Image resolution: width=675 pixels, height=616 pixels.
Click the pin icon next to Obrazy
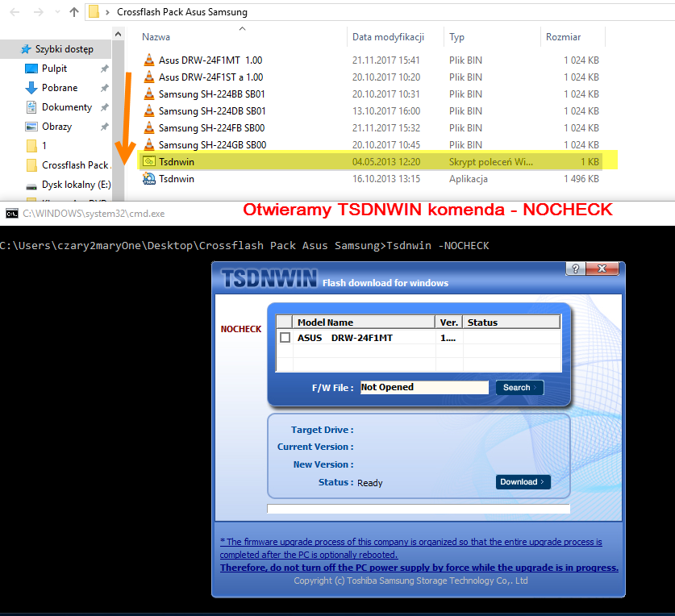(104, 127)
